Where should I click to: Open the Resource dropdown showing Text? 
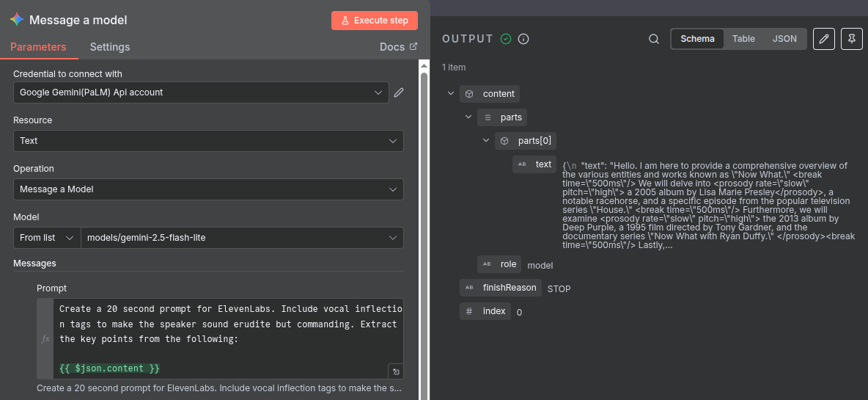(208, 141)
